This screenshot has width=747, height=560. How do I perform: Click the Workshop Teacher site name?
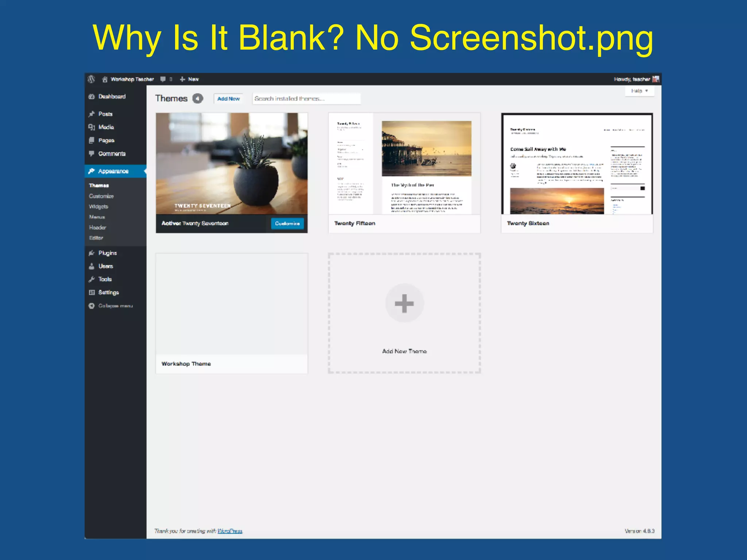tap(132, 79)
